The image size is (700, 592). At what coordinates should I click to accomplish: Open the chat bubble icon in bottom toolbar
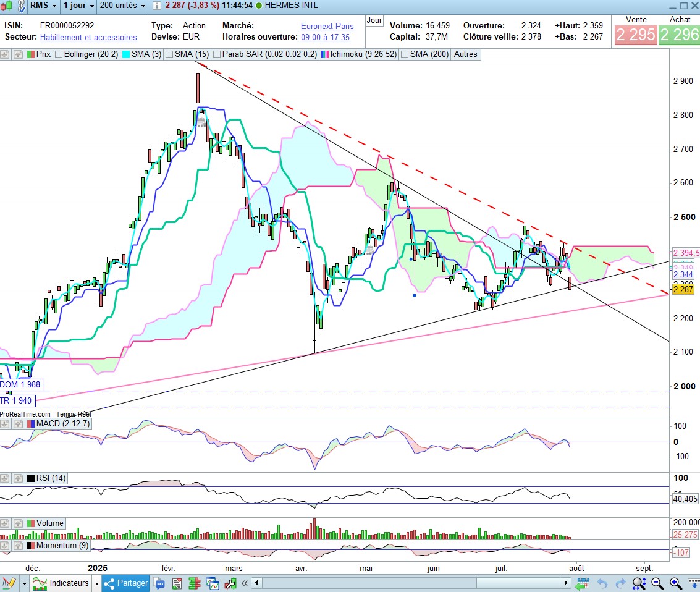click(x=159, y=583)
